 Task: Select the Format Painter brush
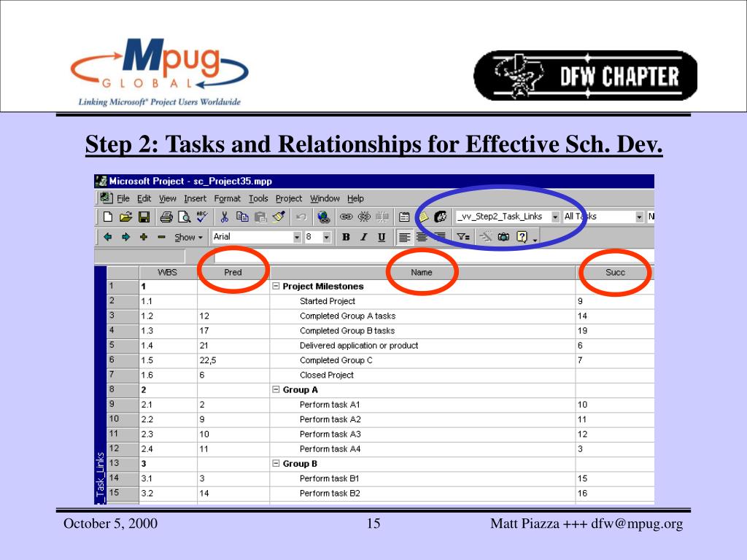click(x=279, y=217)
